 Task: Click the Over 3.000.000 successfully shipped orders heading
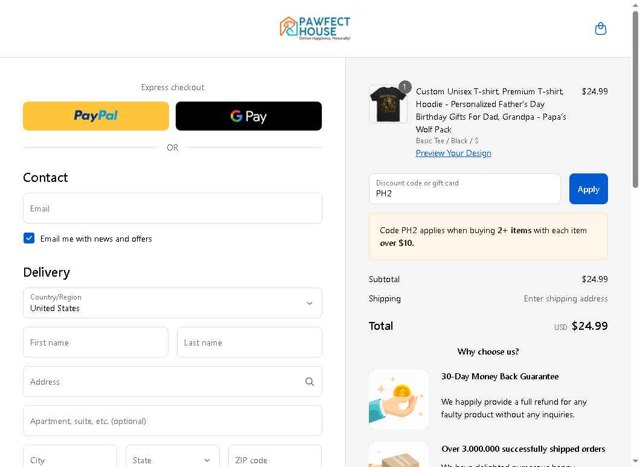[x=523, y=449]
